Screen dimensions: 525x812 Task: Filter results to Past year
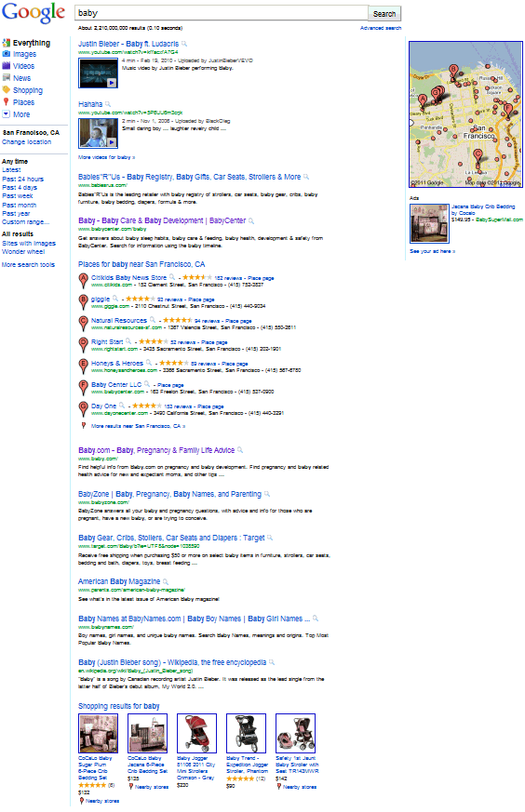click(x=16, y=213)
